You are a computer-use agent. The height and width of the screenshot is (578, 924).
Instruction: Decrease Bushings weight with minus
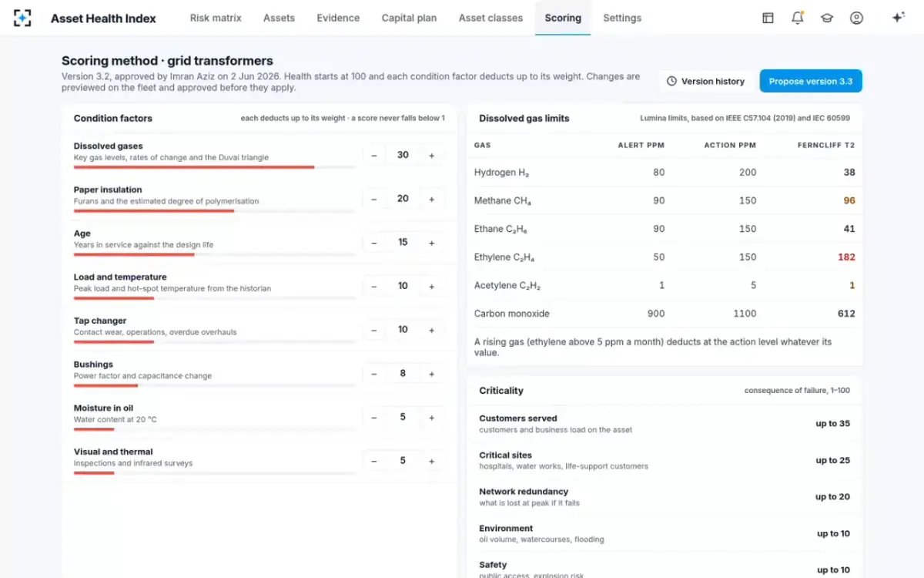374,374
